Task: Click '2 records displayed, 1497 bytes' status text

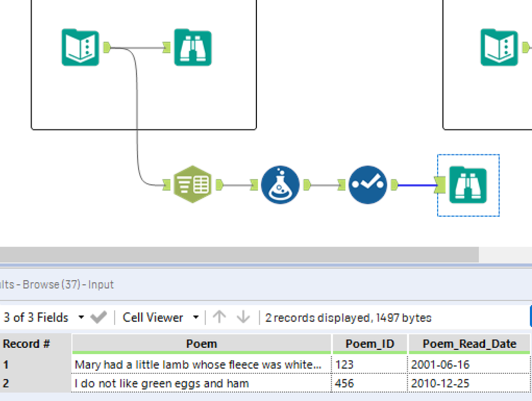Action: point(348,317)
